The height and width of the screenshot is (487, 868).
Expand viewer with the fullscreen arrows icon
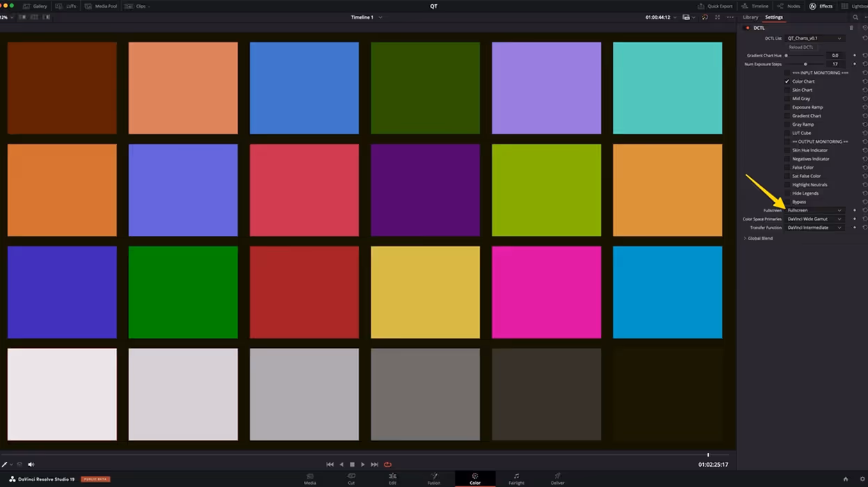point(717,17)
